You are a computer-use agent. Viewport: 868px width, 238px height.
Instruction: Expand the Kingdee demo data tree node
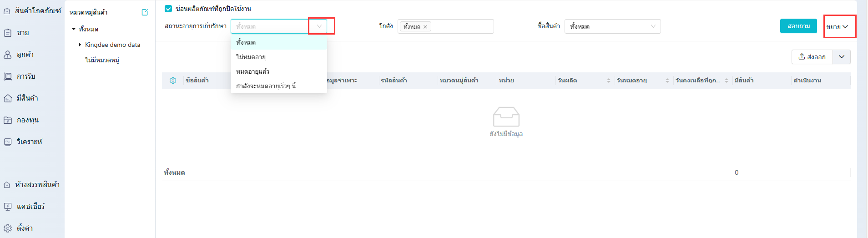(80, 45)
